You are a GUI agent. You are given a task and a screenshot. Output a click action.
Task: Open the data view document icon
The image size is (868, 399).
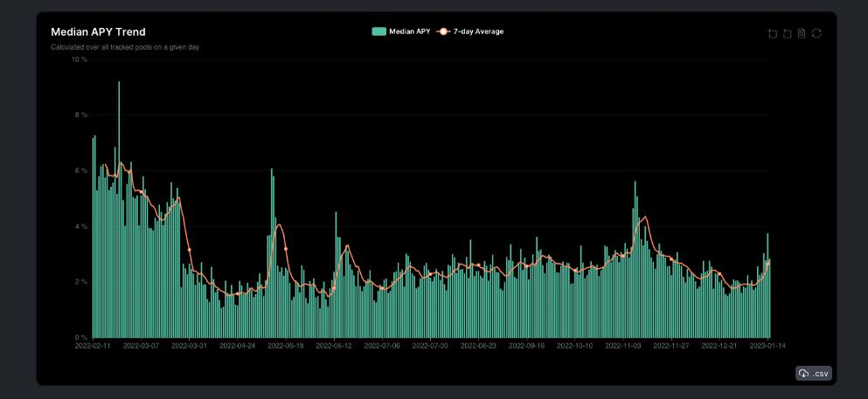[802, 33]
